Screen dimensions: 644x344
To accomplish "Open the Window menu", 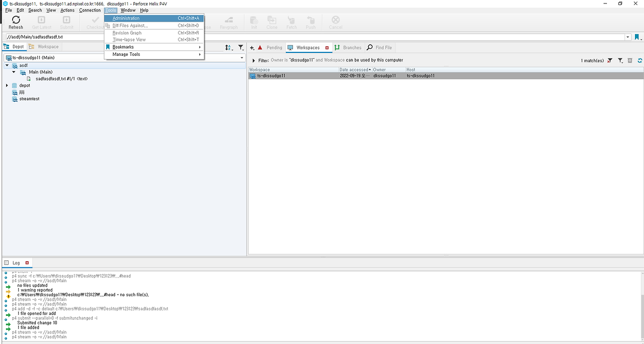I will 128,10.
